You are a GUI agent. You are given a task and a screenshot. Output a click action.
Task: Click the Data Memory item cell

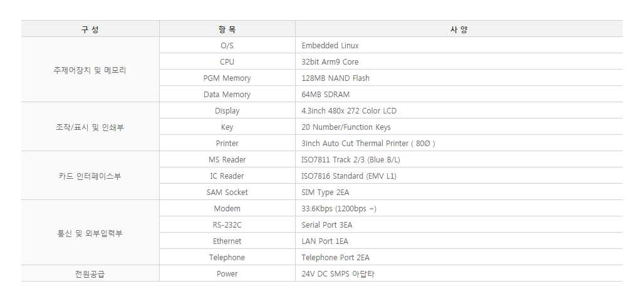(x=227, y=95)
